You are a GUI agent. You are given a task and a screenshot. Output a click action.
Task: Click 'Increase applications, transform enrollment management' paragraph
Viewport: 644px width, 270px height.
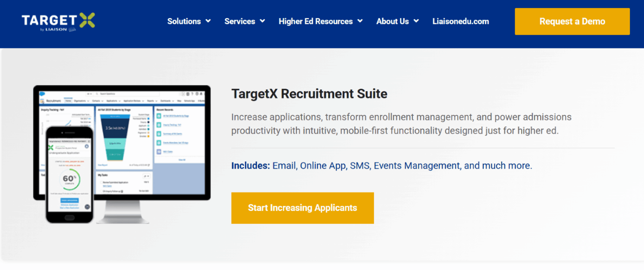401,124
